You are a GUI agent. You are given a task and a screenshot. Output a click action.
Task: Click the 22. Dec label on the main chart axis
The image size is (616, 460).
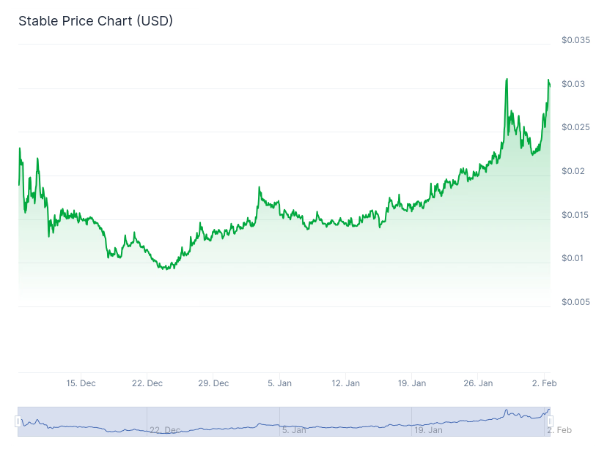[x=147, y=383]
